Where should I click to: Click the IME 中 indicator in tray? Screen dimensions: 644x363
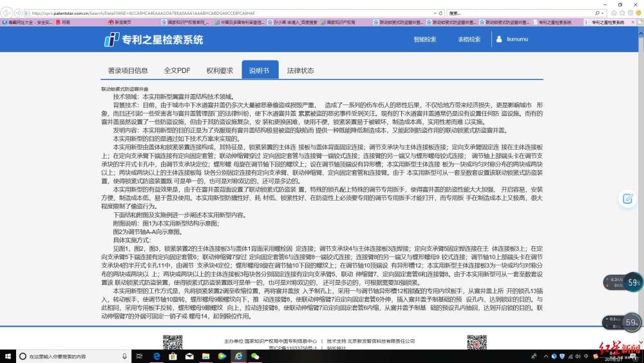coord(586,357)
